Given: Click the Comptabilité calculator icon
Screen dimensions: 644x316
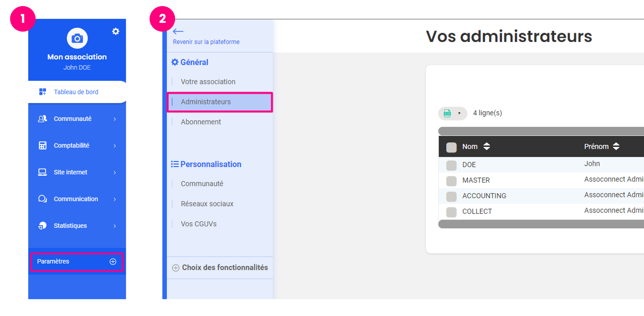Looking at the screenshot, I should tap(42, 145).
